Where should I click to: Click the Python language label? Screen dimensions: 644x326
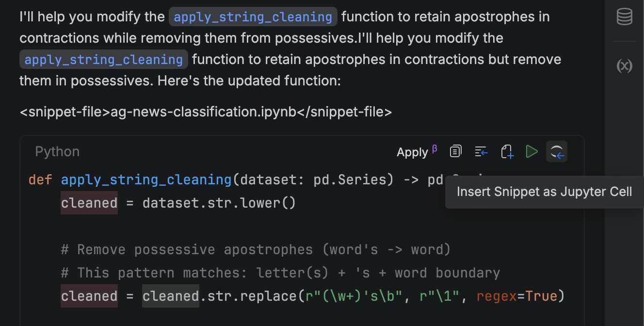(x=57, y=152)
